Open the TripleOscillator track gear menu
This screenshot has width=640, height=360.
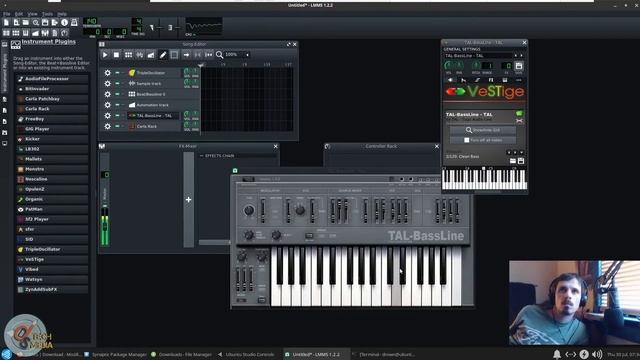click(x=107, y=73)
